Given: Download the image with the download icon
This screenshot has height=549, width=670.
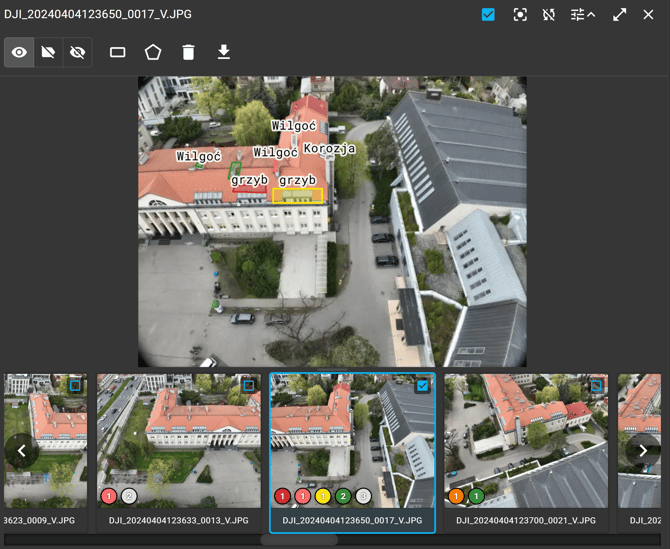Looking at the screenshot, I should (x=224, y=53).
